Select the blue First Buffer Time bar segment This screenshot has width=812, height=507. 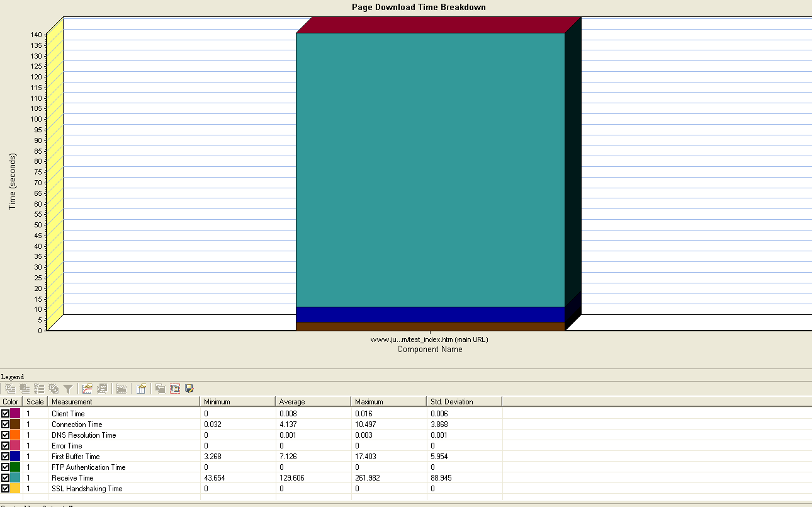click(431, 314)
